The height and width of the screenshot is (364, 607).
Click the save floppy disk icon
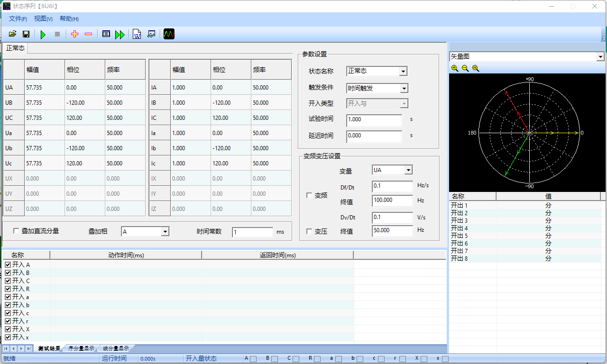coord(26,34)
